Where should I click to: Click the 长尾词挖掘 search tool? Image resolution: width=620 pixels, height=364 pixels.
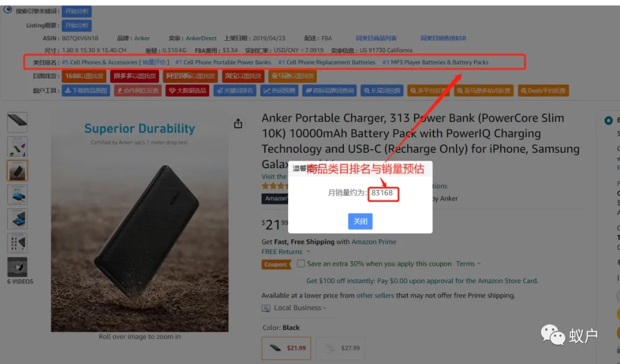click(x=382, y=91)
